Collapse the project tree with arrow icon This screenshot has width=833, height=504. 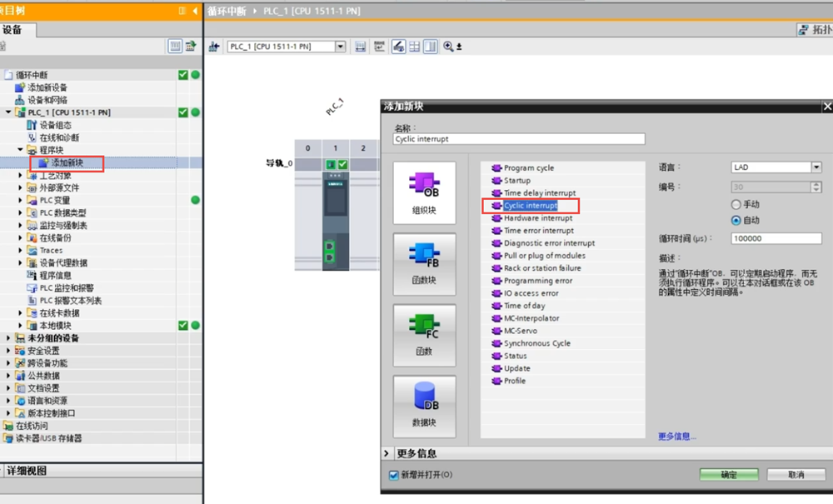195,11
